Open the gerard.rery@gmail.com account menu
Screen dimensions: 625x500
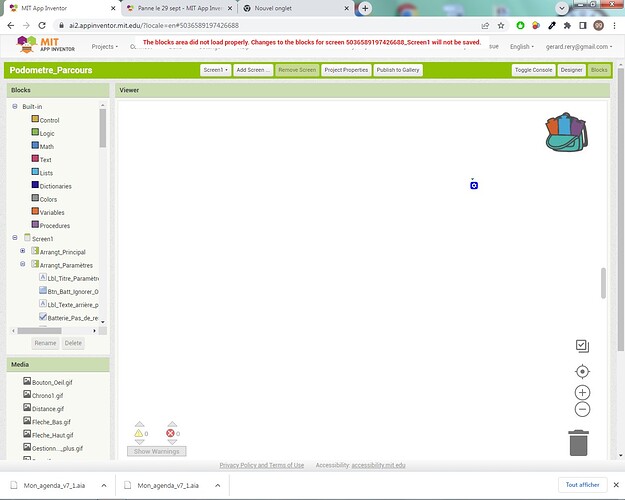579,47
